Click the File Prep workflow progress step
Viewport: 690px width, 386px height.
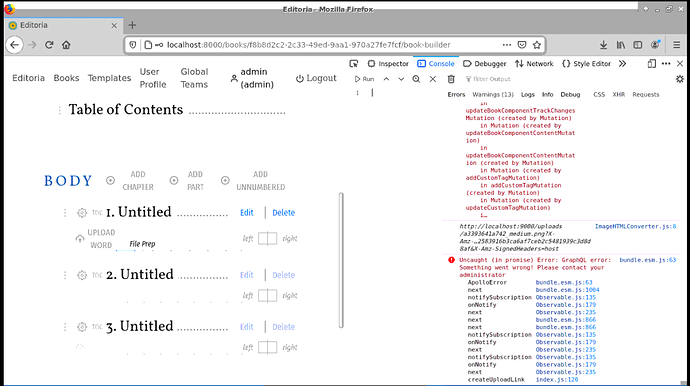[x=142, y=244]
